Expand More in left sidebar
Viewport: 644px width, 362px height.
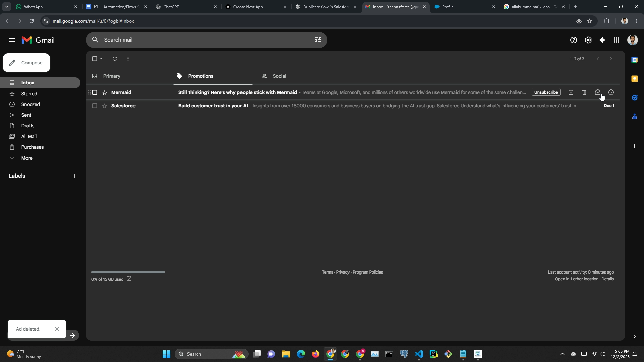coord(27,158)
